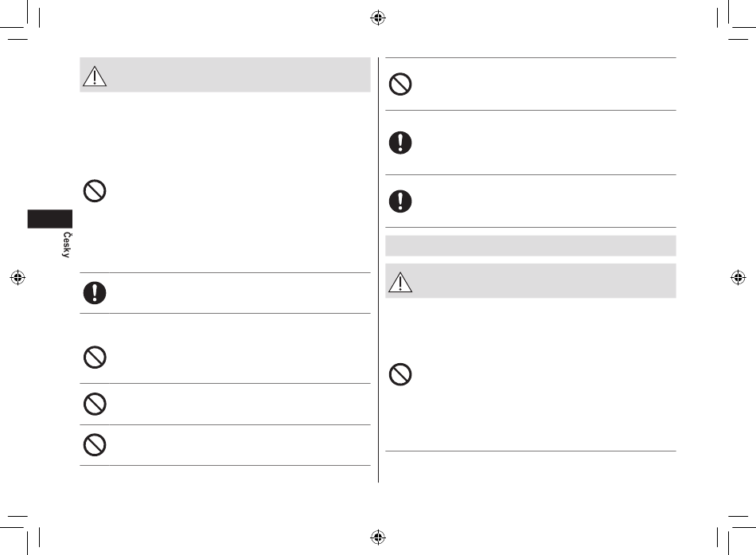Select the prohibition symbol below the right warning banner
This screenshot has height=555, width=756.
pos(400,374)
